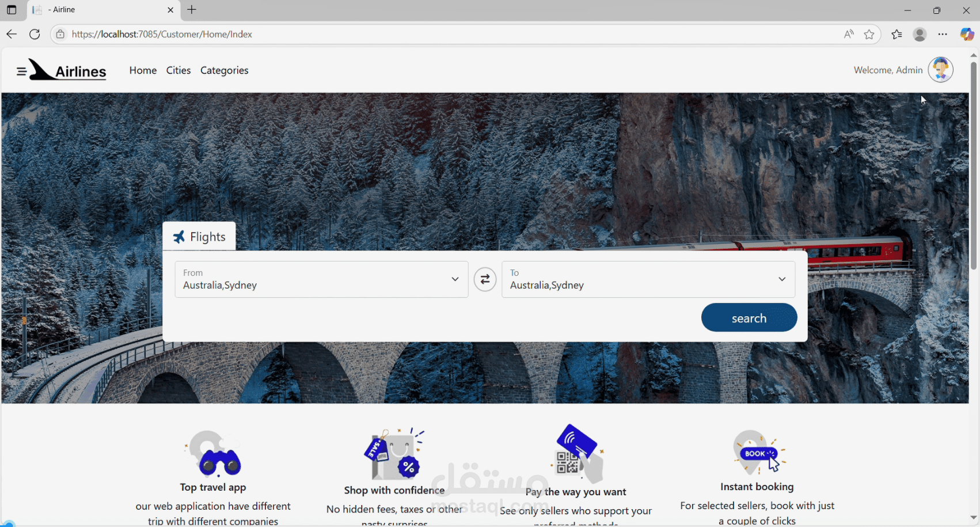
Task: Open the Copilot sidebar
Action: [967, 35]
